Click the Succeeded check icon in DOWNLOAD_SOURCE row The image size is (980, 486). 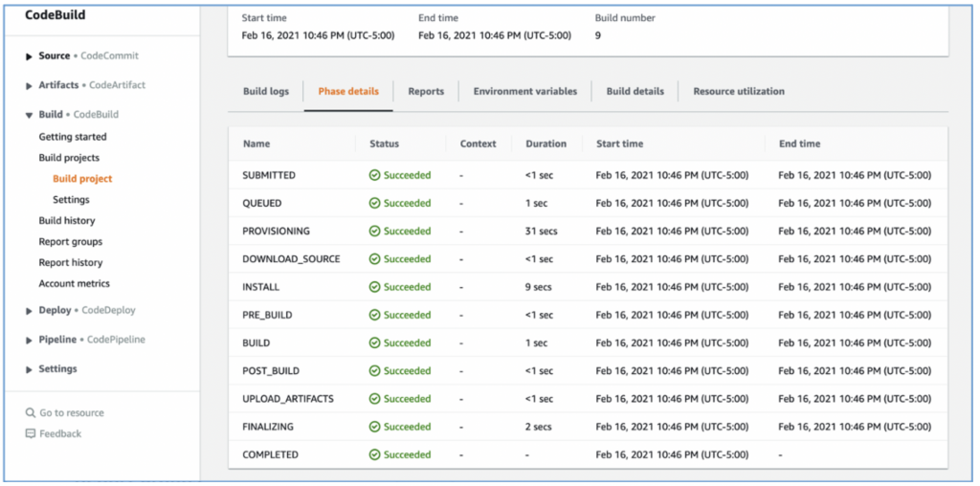point(375,259)
